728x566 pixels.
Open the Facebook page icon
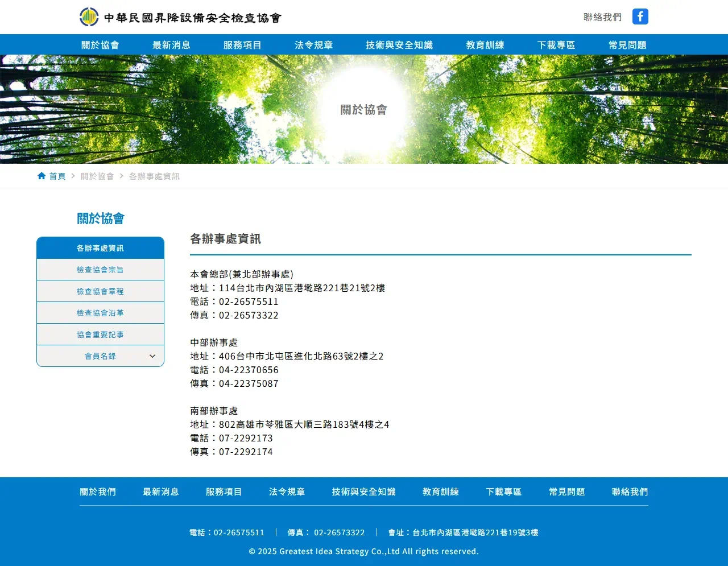pos(640,16)
